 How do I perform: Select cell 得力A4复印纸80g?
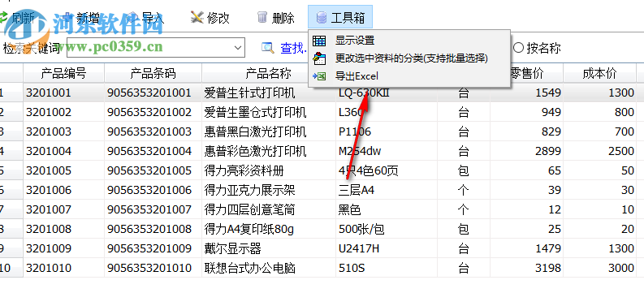(269, 229)
